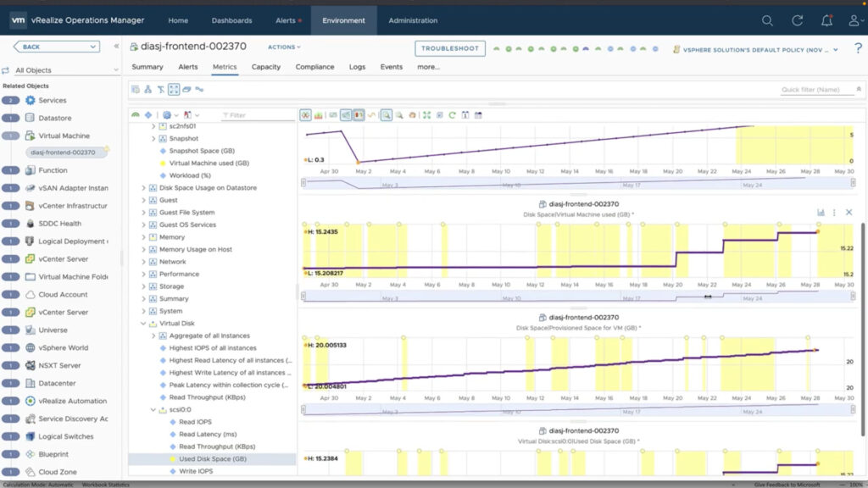Switch to the Capacity tab
Screen dimensions: 868x488
[265, 67]
